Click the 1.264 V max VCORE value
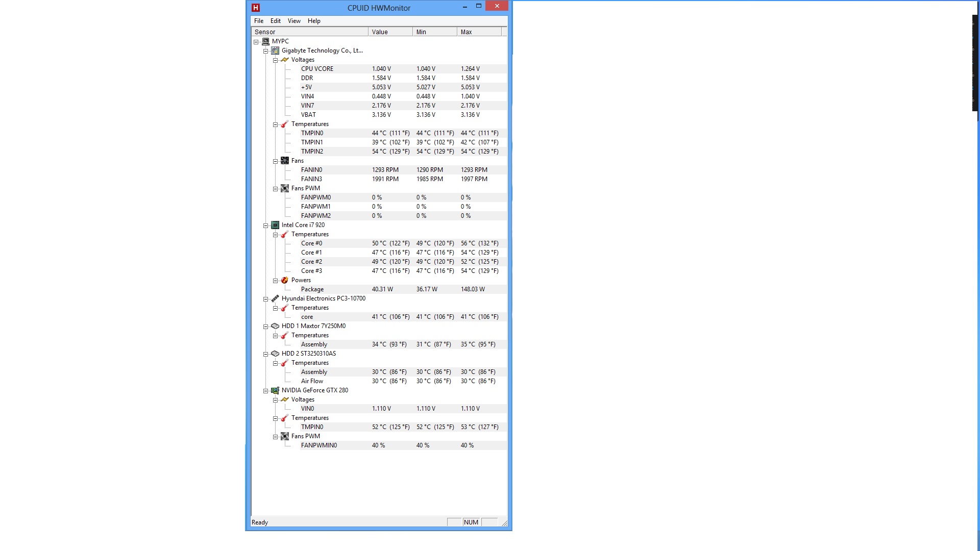 point(470,69)
